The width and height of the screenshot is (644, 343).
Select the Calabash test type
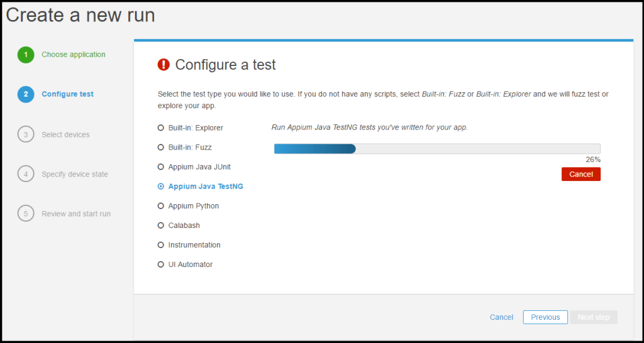pyautogui.click(x=161, y=226)
